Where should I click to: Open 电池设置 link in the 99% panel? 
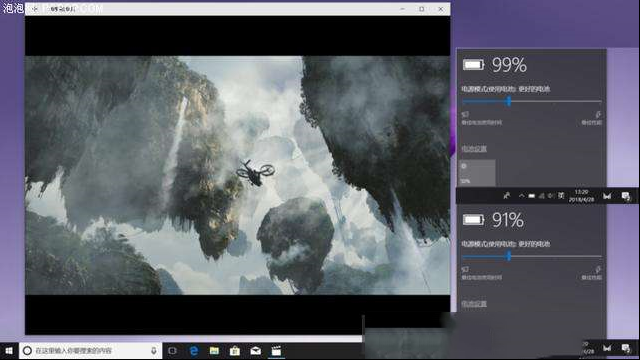(x=474, y=149)
